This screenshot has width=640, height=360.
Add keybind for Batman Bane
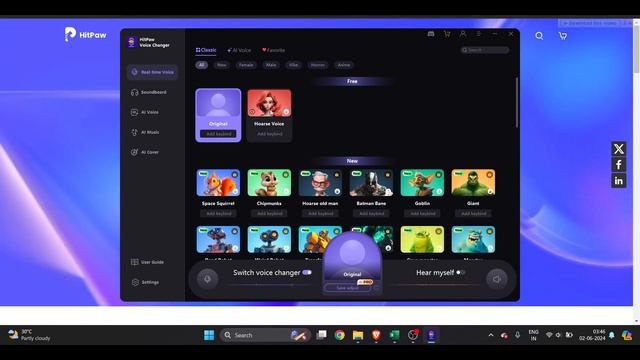click(371, 213)
